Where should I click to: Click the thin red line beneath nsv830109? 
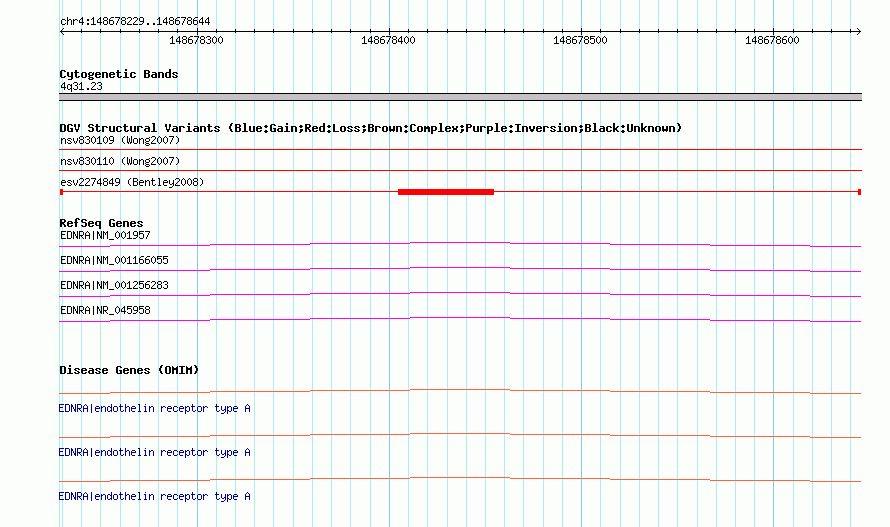click(x=460, y=149)
